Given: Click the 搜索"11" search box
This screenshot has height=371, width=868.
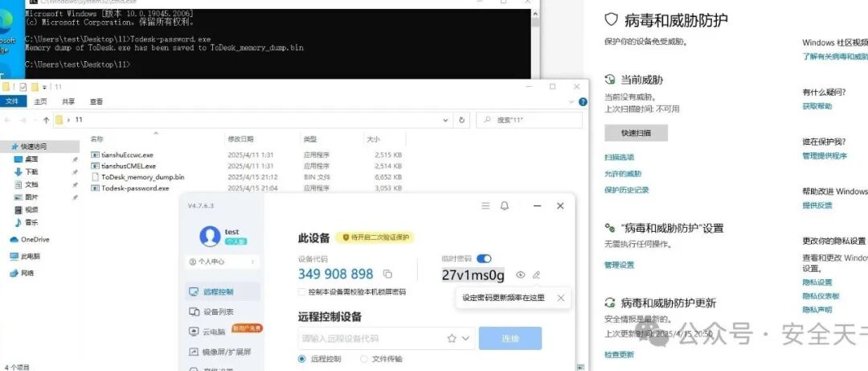Looking at the screenshot, I should [x=529, y=120].
